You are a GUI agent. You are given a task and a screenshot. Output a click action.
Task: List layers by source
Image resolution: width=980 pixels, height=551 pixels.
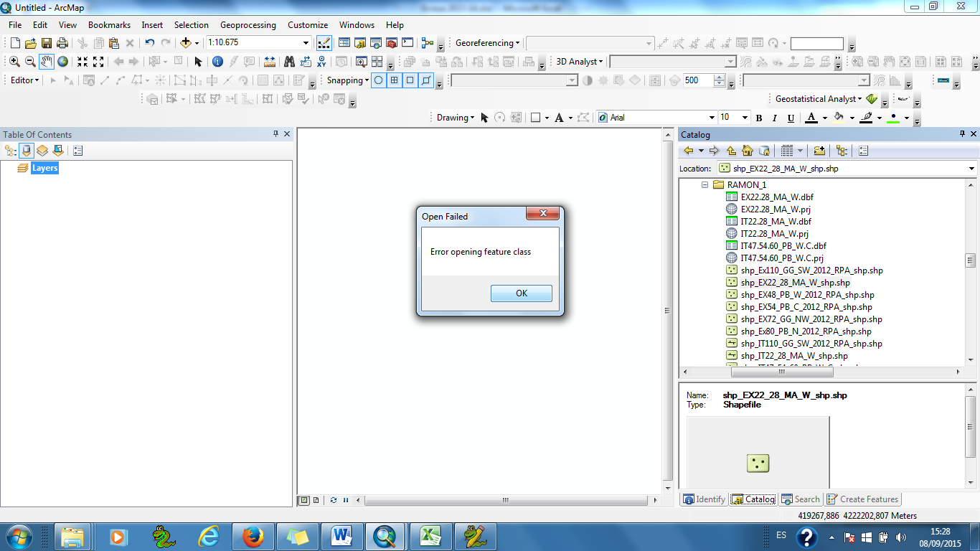tap(27, 151)
